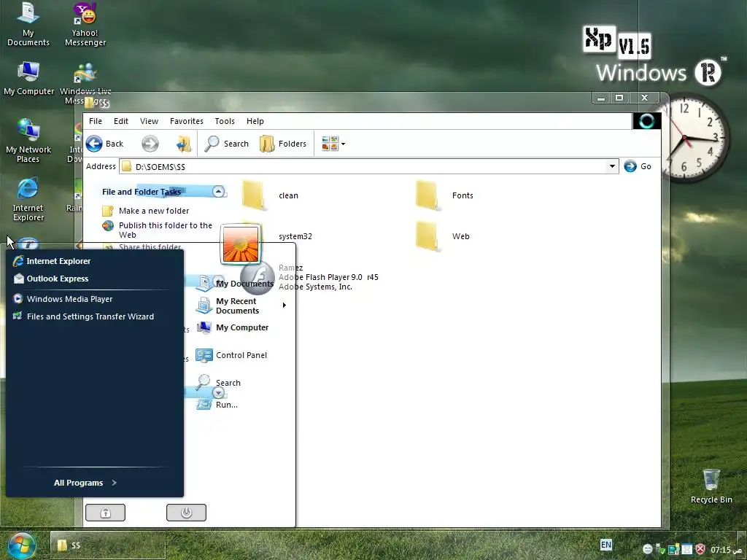Click the Forward arrow toolbar button
Image resolution: width=747 pixels, height=560 pixels.
coord(150,144)
